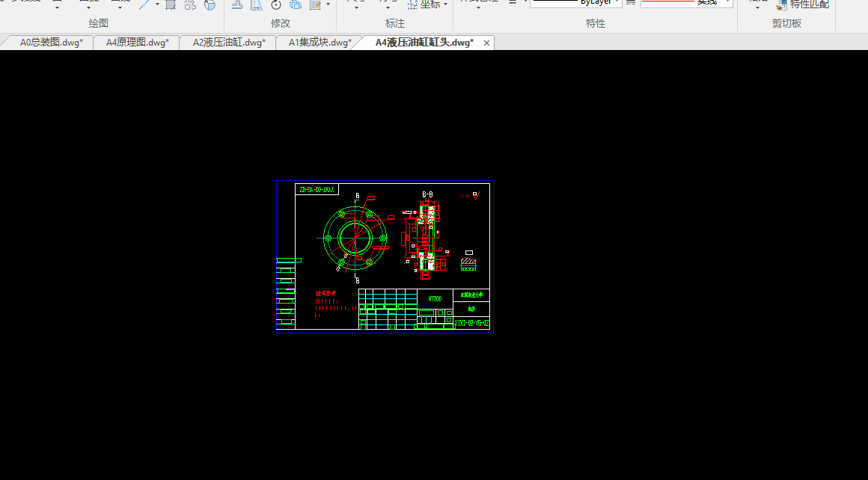
Task: Expand dropdown next to Edit Hatch icon
Action: click(328, 4)
